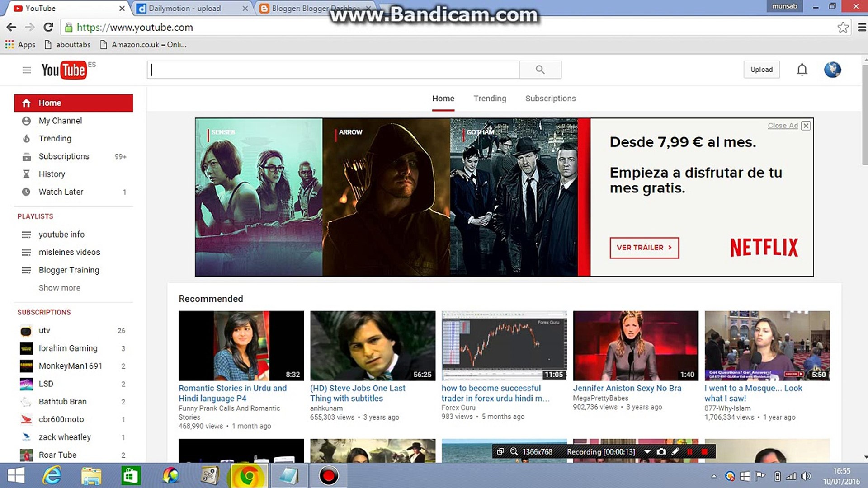868x488 pixels.
Task: Open the hamburger guide menu icon
Action: click(27, 70)
